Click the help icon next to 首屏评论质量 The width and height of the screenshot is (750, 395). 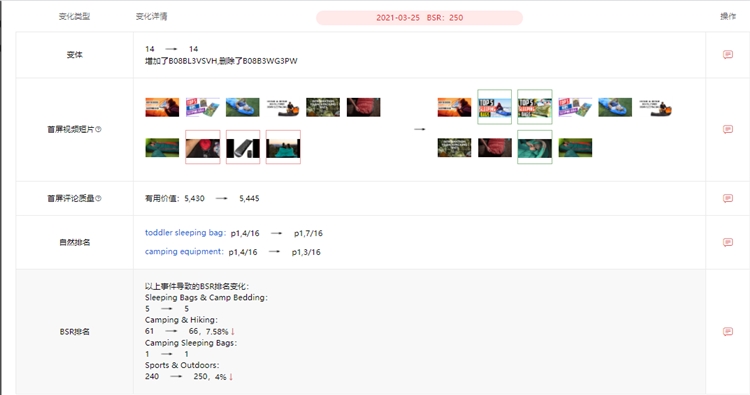(x=99, y=198)
